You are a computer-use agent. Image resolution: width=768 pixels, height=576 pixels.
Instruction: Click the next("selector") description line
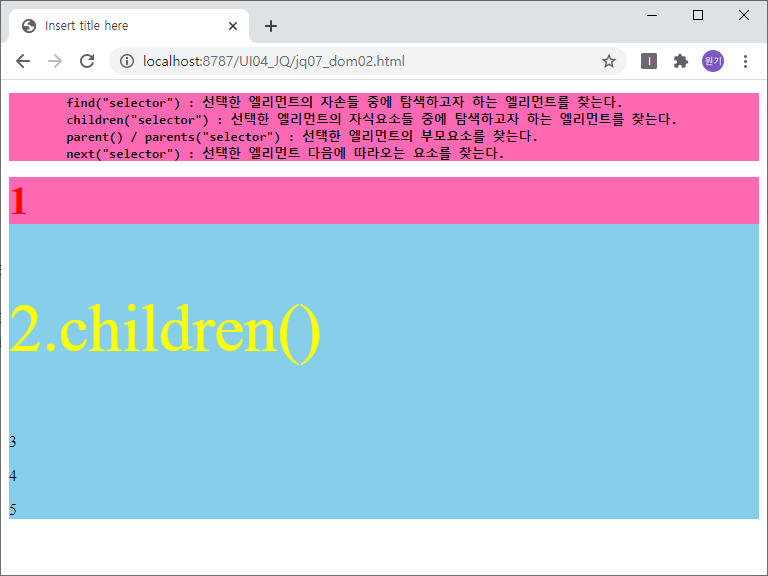coord(285,153)
